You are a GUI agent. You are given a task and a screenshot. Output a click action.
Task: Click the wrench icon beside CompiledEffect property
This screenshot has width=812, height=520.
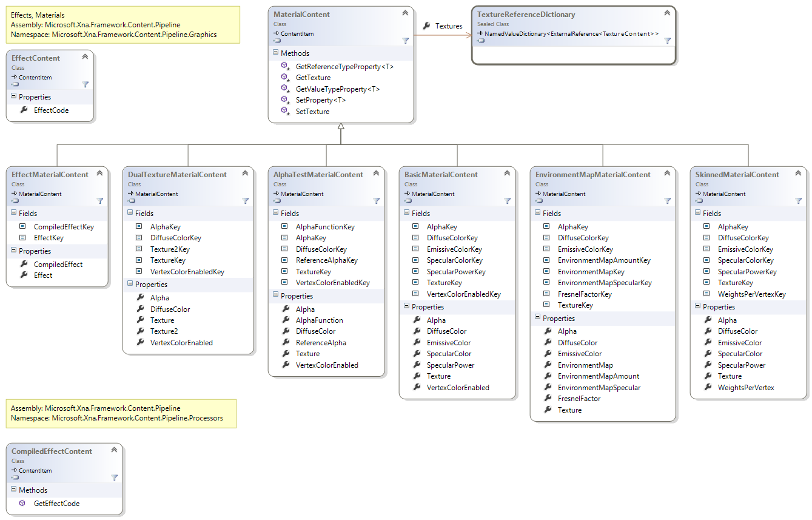click(x=23, y=264)
